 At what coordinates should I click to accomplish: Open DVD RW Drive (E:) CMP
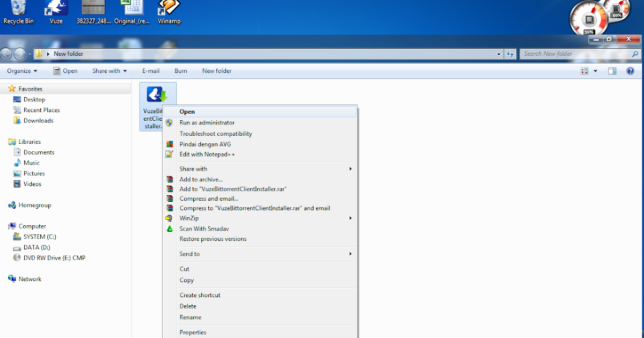[54, 258]
